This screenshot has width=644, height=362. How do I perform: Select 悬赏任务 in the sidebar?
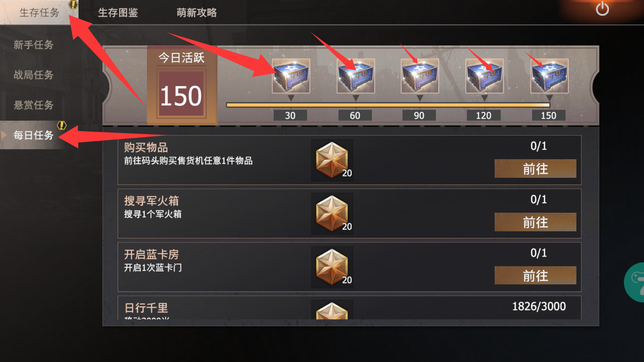33,105
